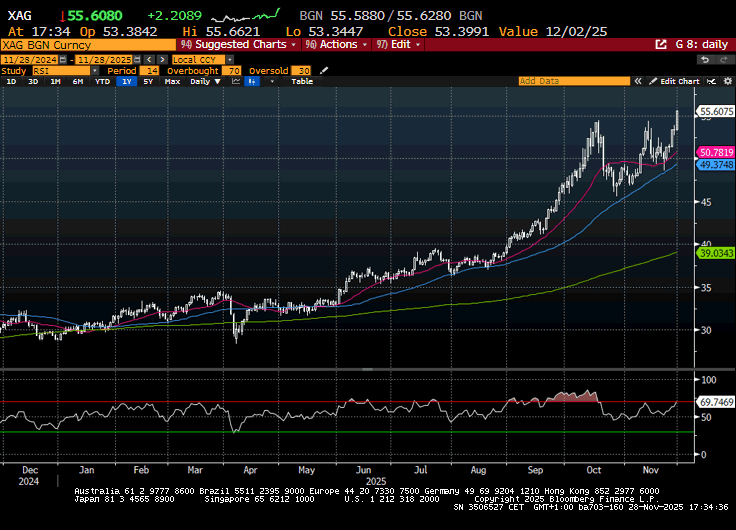
Task: Switch to YTD time range
Action: coord(102,82)
